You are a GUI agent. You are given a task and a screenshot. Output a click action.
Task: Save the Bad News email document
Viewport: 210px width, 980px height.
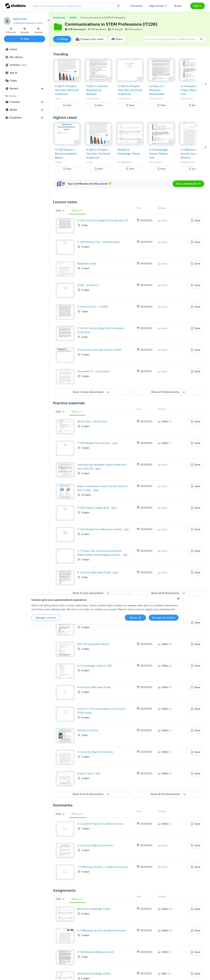[195, 264]
